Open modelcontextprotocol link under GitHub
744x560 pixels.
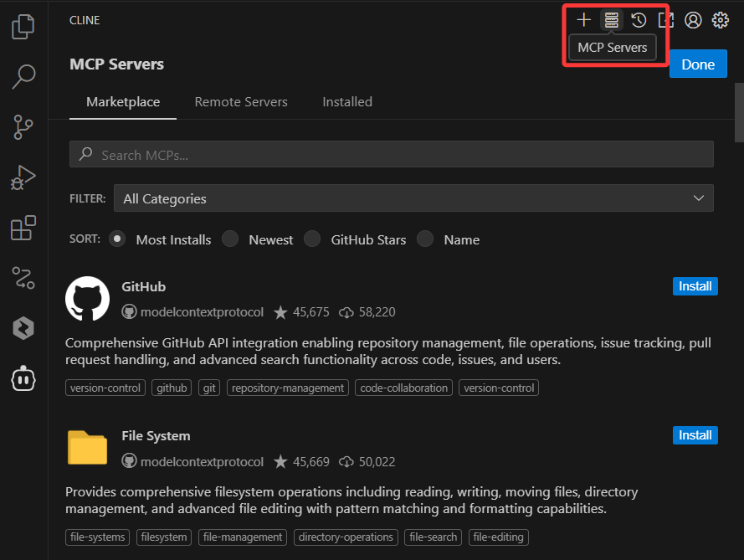click(202, 312)
